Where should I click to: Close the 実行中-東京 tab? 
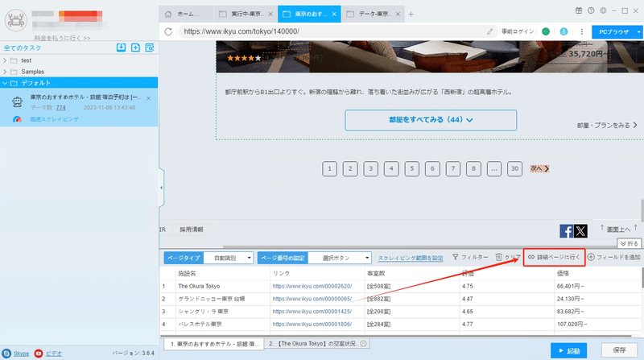270,14
